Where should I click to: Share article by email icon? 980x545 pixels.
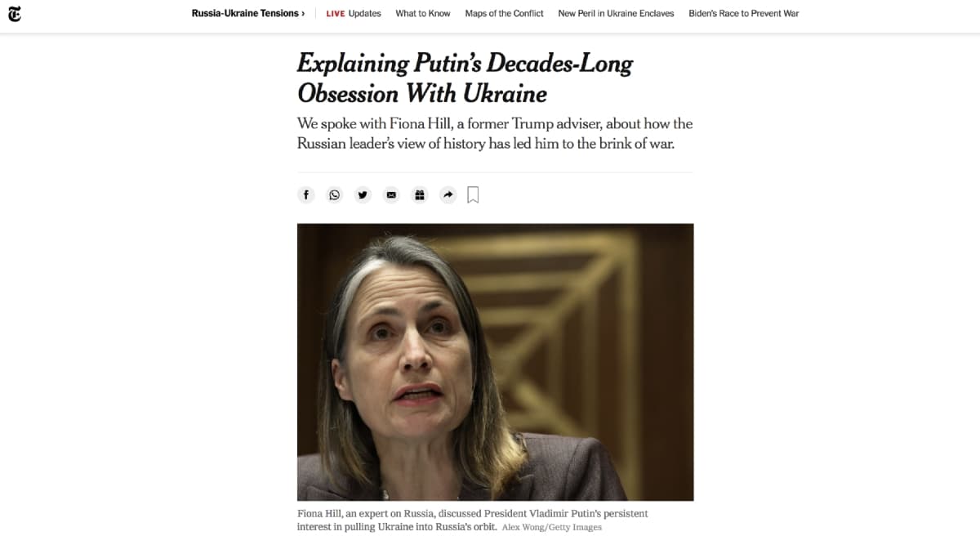pos(391,194)
